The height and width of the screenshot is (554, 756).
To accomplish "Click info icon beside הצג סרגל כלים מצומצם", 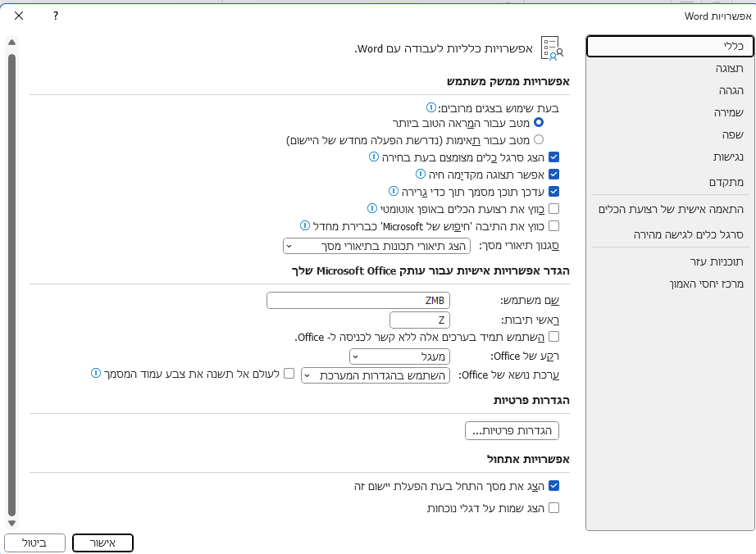I will [374, 157].
